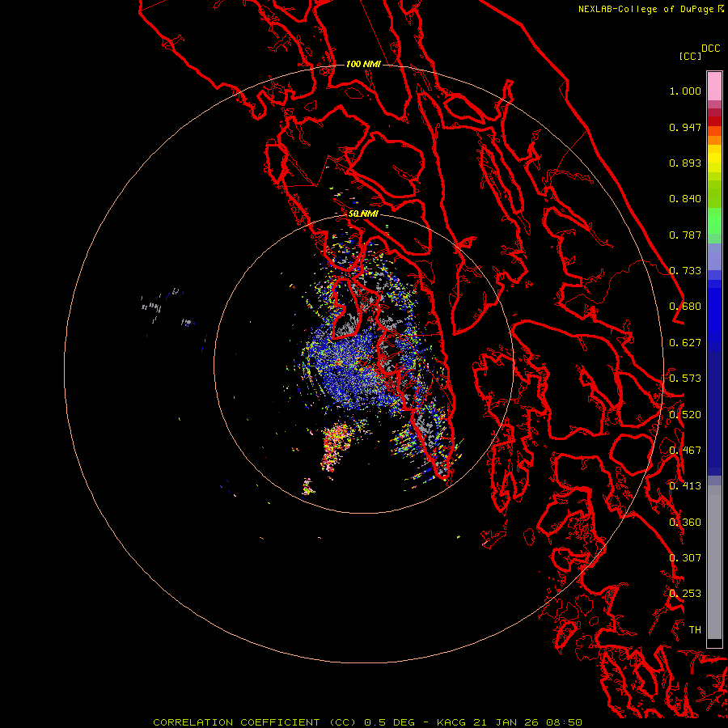
Task: Click the 0.893 scale value
Action: coord(685,163)
